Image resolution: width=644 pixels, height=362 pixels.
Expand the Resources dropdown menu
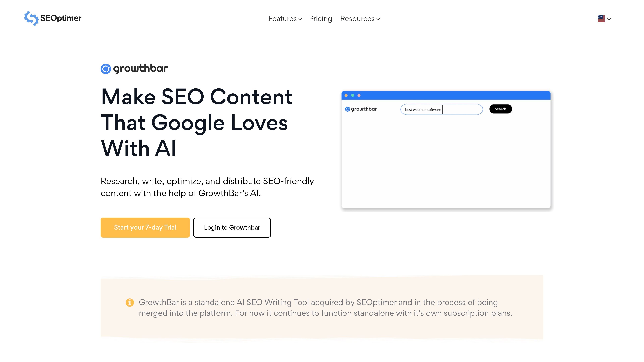coord(360,19)
